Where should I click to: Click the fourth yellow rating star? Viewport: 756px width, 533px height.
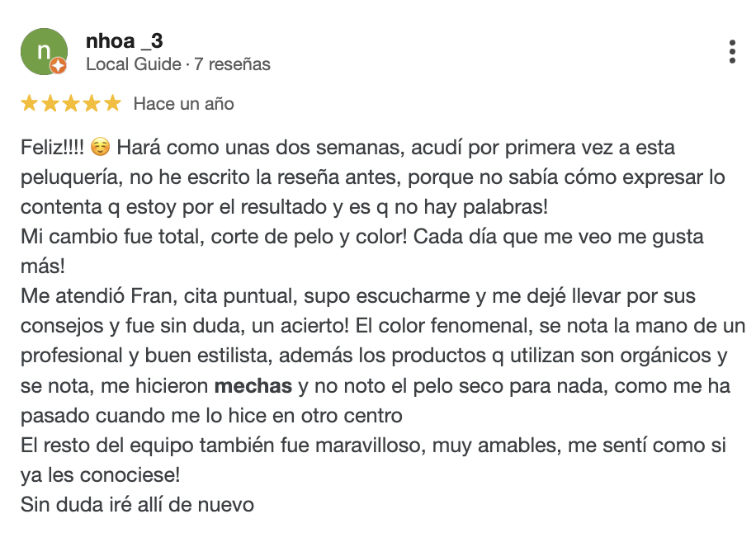(x=91, y=104)
